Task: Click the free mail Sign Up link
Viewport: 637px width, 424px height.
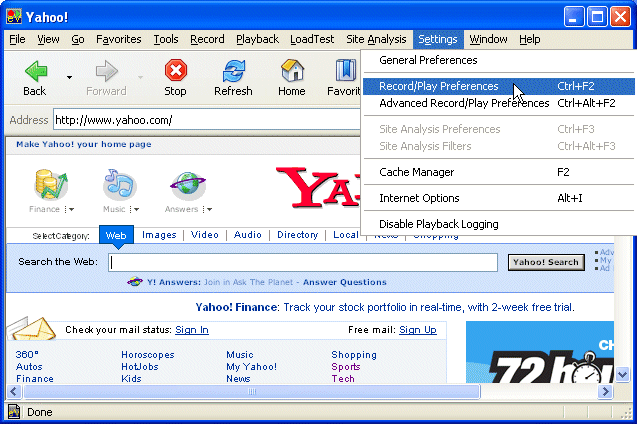Action: [418, 330]
